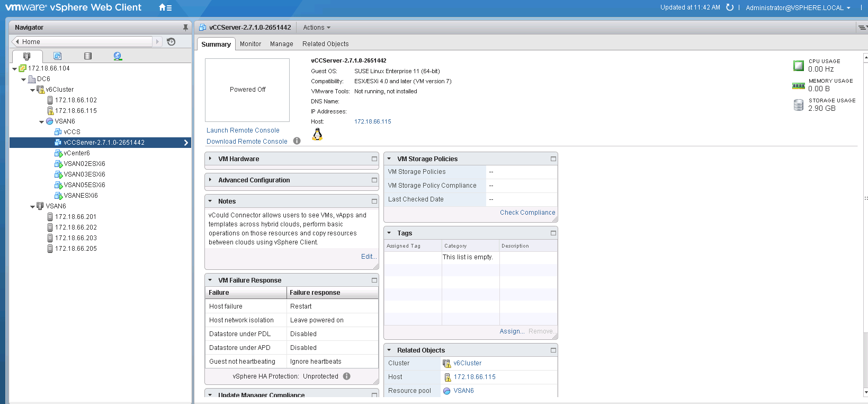The image size is (868, 404).
Task: Click the forward arrow in the Home navigation bar
Action: coord(157,42)
